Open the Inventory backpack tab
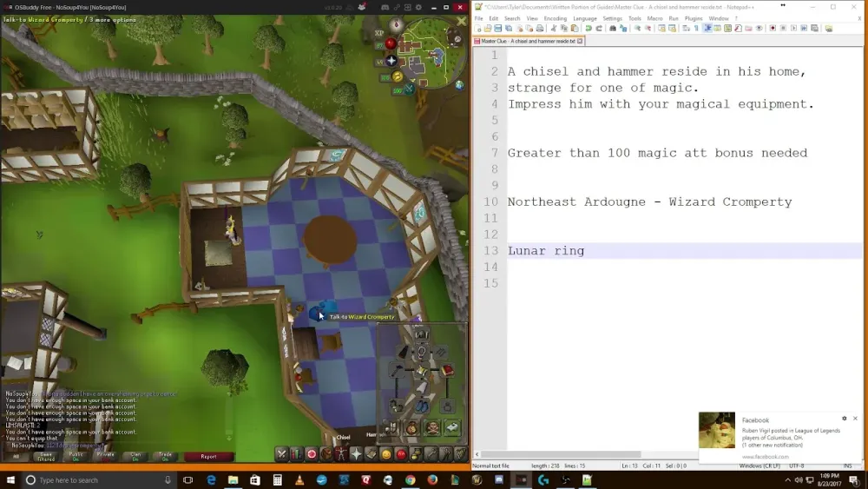This screenshot has height=489, width=868. tap(326, 454)
